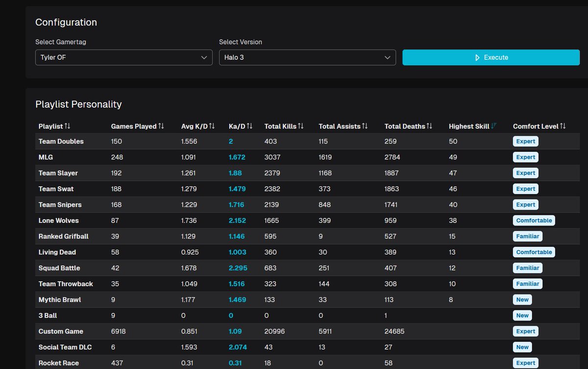This screenshot has height=369, width=588.
Task: Click New badge in 3 Ball row
Action: coord(522,316)
